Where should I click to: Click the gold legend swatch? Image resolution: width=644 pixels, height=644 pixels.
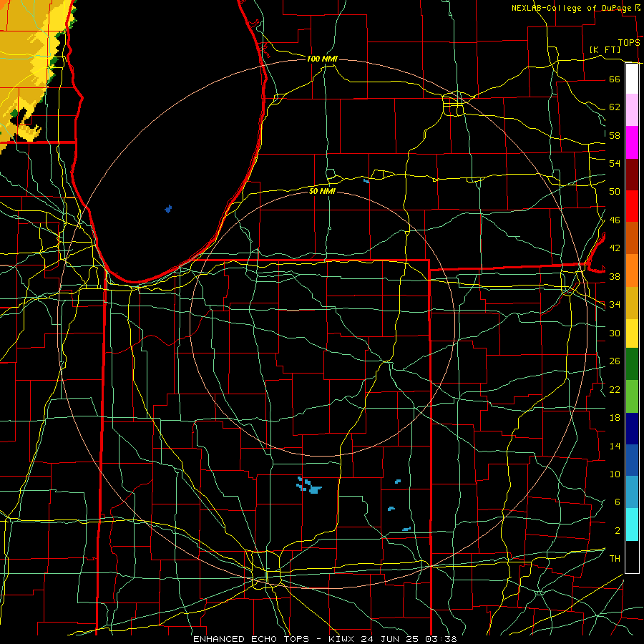632,303
